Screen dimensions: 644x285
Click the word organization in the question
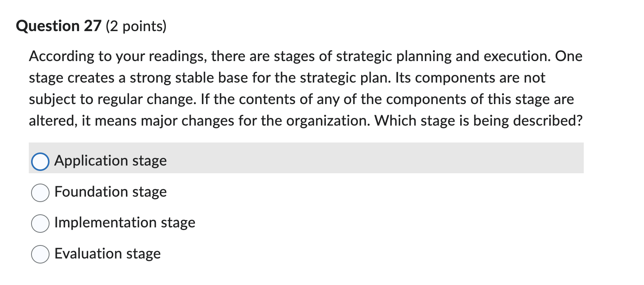tap(329, 120)
